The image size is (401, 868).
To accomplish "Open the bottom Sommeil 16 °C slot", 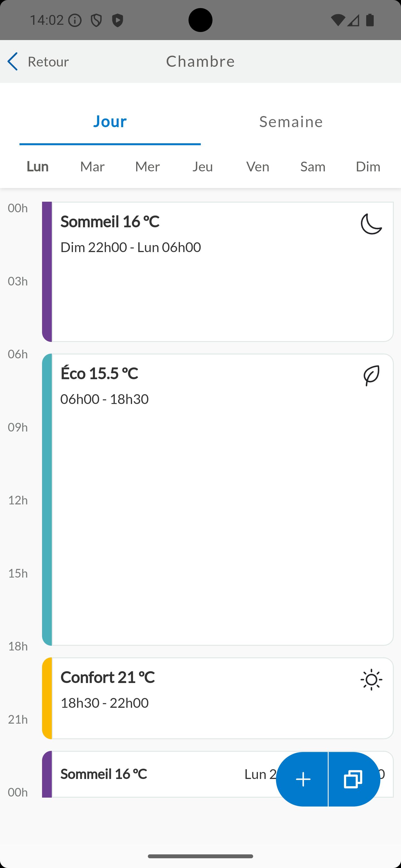I will 158,774.
